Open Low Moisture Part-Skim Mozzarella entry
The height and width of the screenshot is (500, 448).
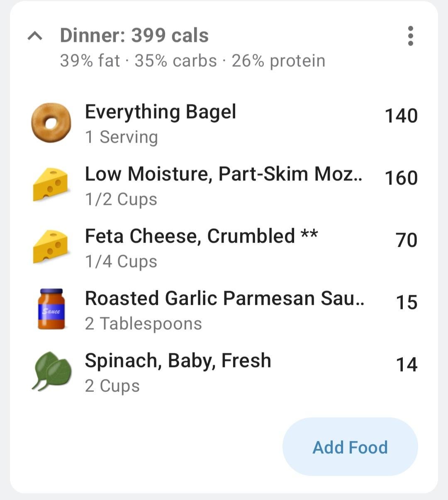point(223,174)
